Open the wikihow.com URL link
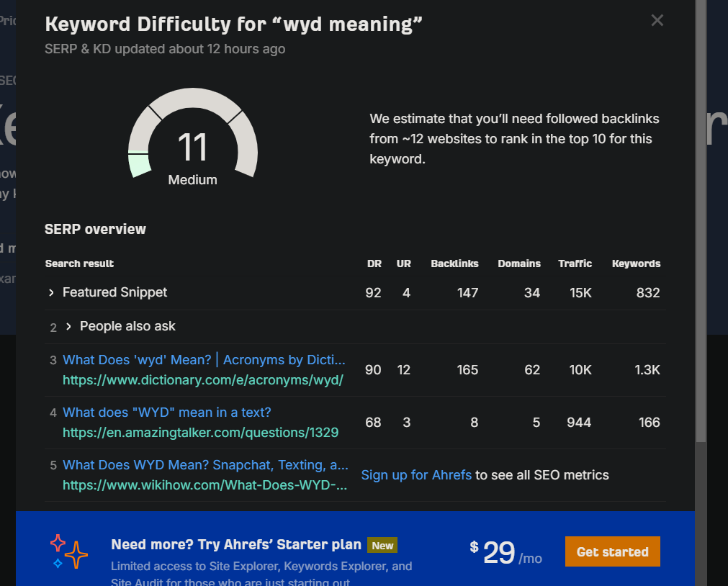 point(205,485)
